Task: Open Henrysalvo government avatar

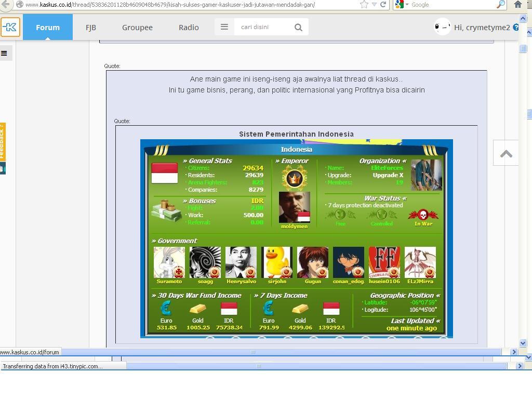Action: 241,262
